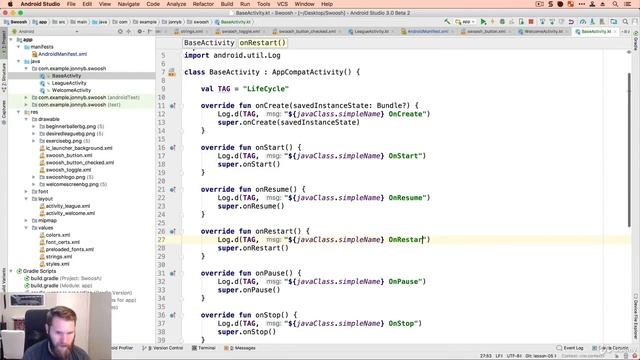The image size is (640, 360).
Task: Open Search Everywhere magnifier in the toolbar
Action: click(625, 22)
